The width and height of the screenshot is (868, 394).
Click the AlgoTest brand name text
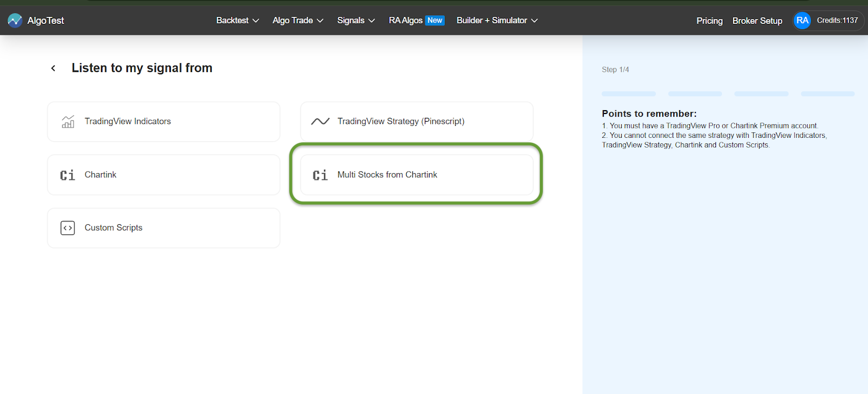[x=46, y=21]
